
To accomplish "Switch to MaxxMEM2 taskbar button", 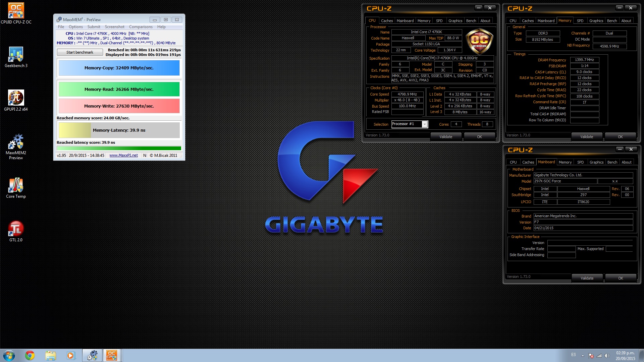I will pyautogui.click(x=92, y=355).
